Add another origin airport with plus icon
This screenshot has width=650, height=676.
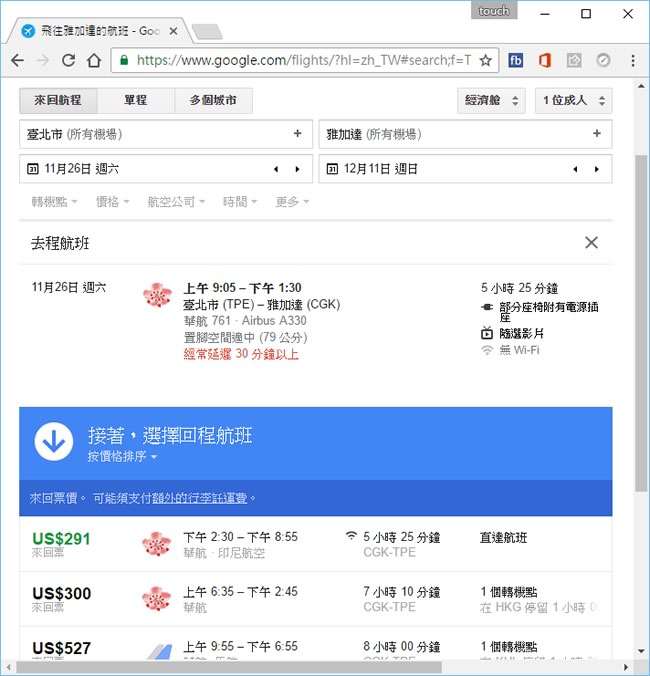(x=297, y=134)
